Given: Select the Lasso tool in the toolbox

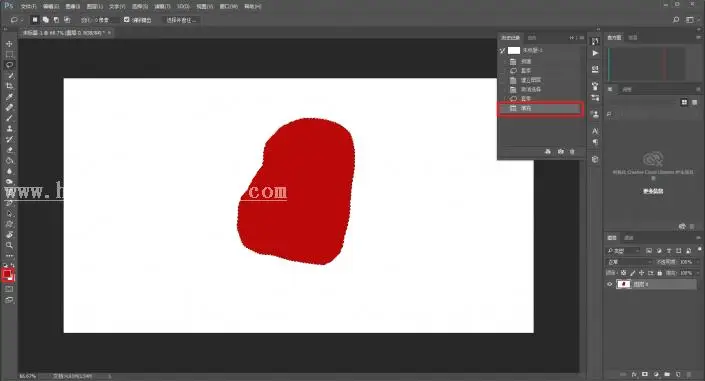Looking at the screenshot, I should click(x=9, y=65).
